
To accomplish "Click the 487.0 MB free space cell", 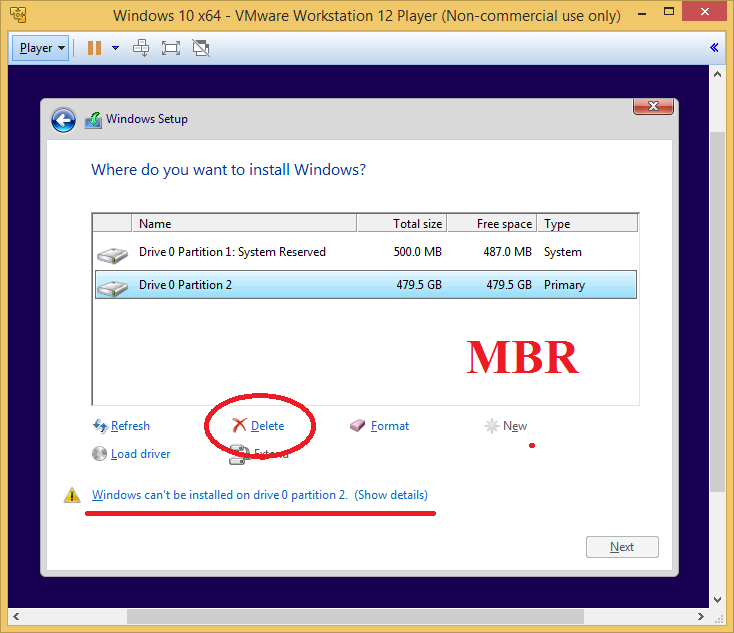I will (x=507, y=252).
